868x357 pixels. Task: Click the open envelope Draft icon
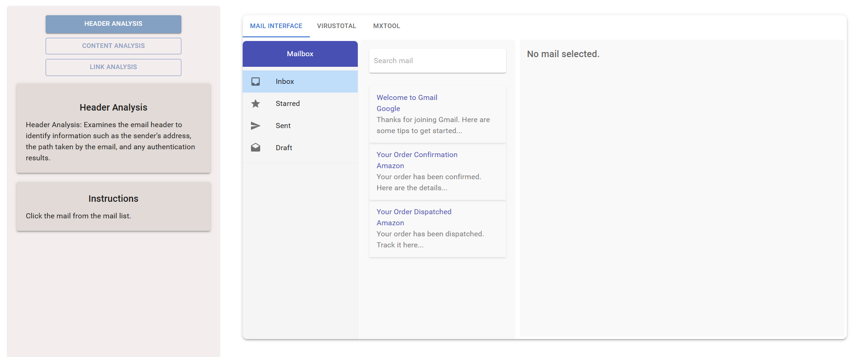point(256,147)
